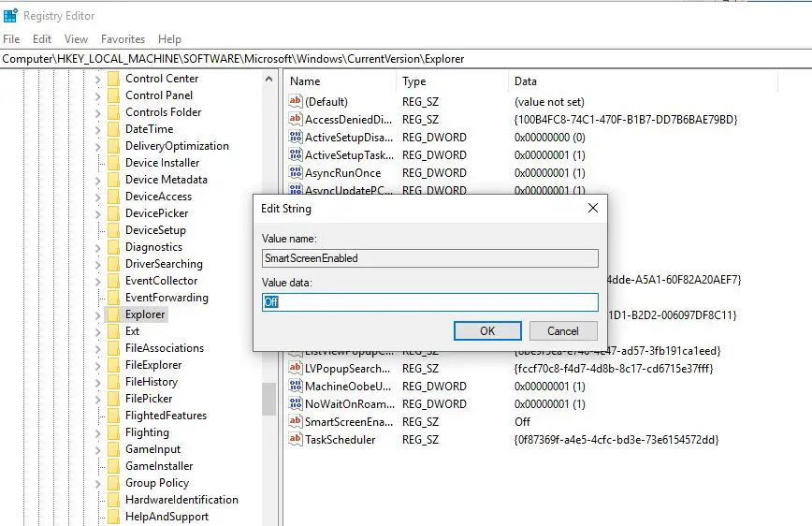Viewport: 812px width, 526px height.
Task: Click the ActiveSetupTask... DWORD icon
Action: (x=296, y=154)
